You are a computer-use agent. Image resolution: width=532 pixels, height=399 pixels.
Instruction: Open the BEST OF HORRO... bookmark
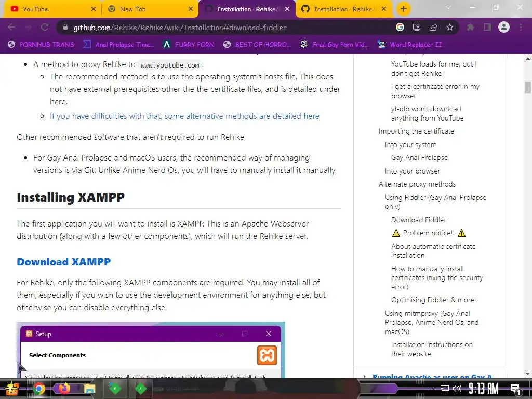pyautogui.click(x=257, y=45)
